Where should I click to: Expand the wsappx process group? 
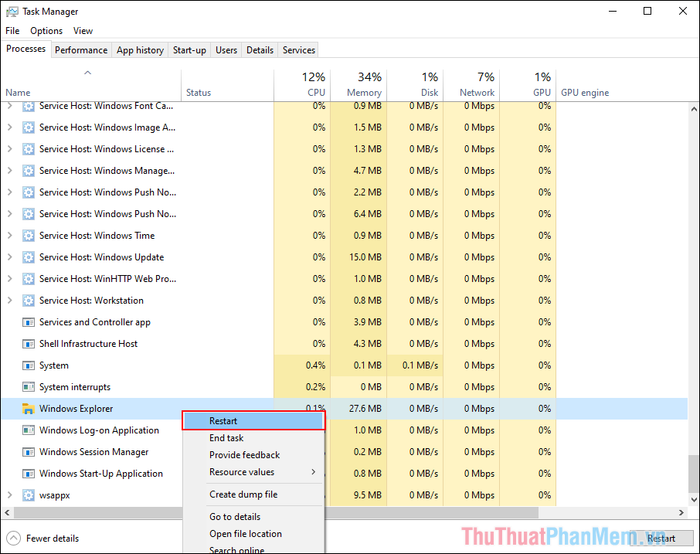(x=9, y=495)
